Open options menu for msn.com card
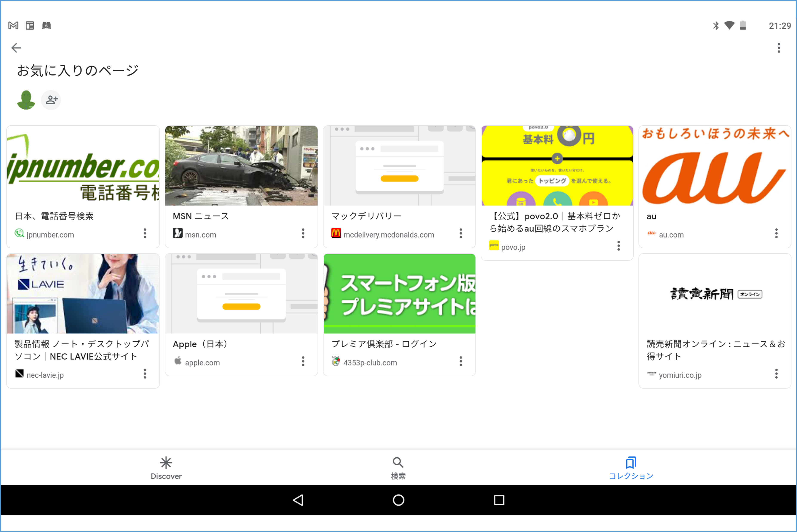797x532 pixels. (303, 233)
